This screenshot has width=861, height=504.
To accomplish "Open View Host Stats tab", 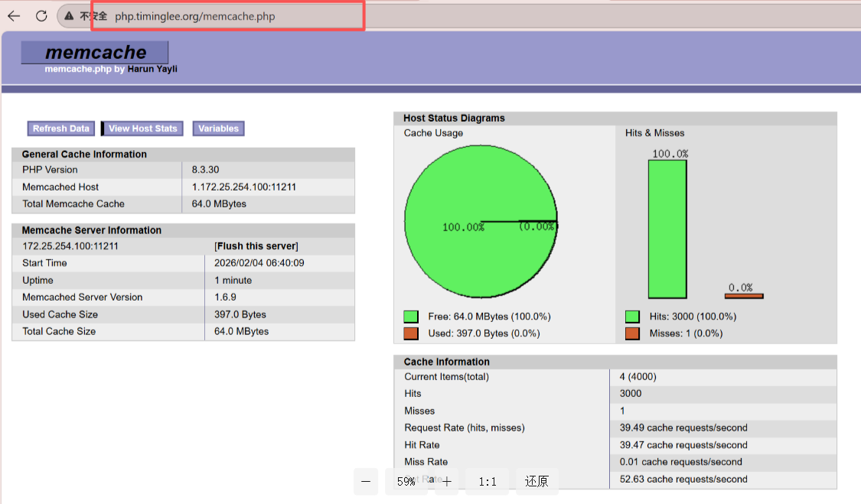I will [x=143, y=128].
